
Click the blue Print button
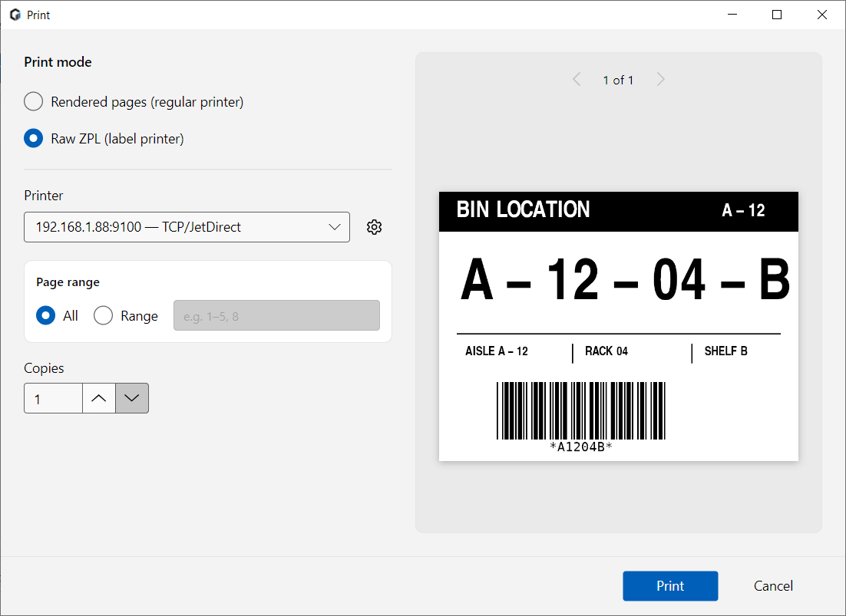pyautogui.click(x=670, y=586)
